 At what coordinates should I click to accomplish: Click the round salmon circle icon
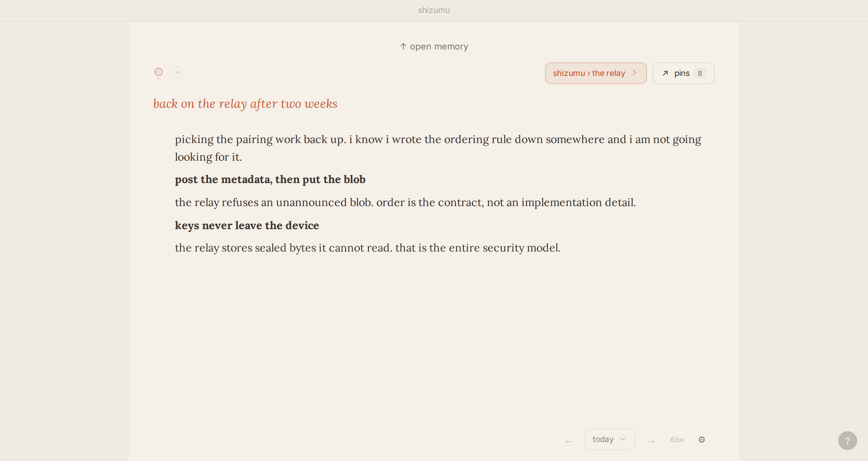[159, 72]
